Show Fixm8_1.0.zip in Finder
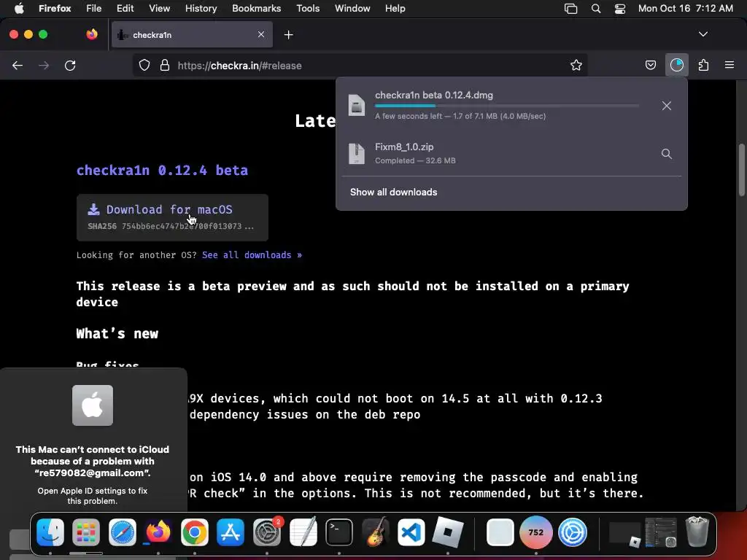 tap(667, 154)
